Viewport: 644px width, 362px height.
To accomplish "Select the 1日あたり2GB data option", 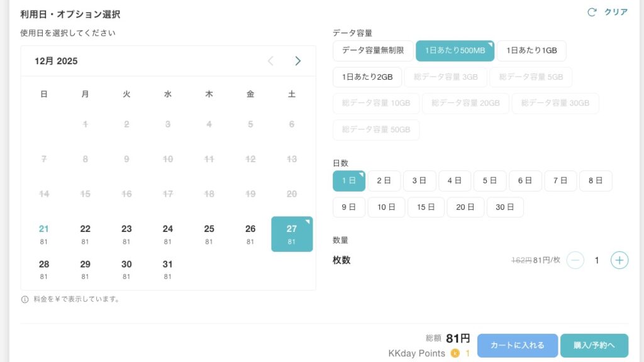I will coord(366,77).
